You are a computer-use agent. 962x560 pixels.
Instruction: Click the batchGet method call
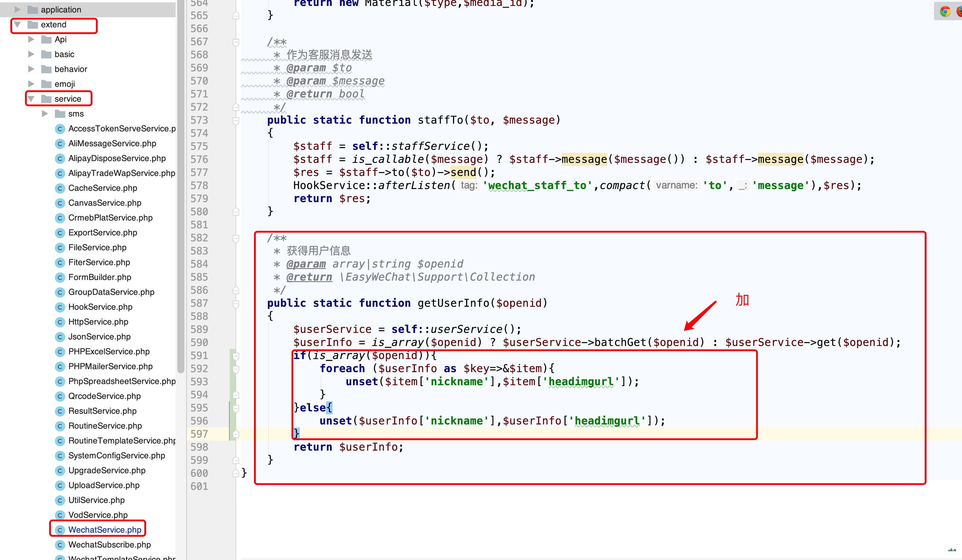click(x=620, y=342)
